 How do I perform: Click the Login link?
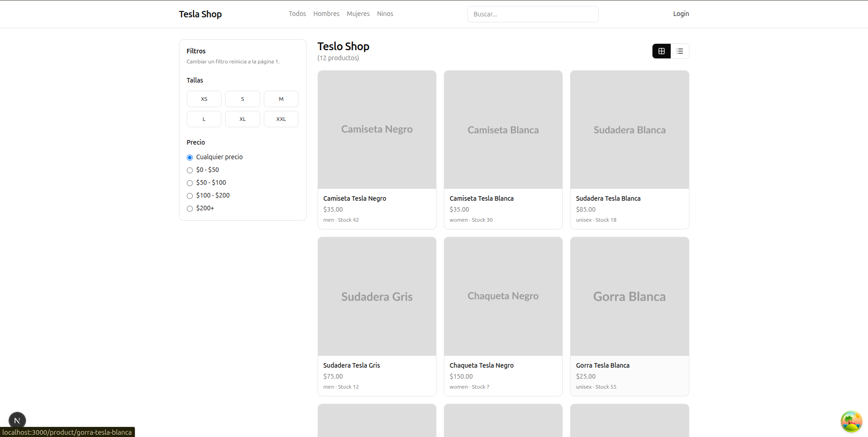pos(680,13)
